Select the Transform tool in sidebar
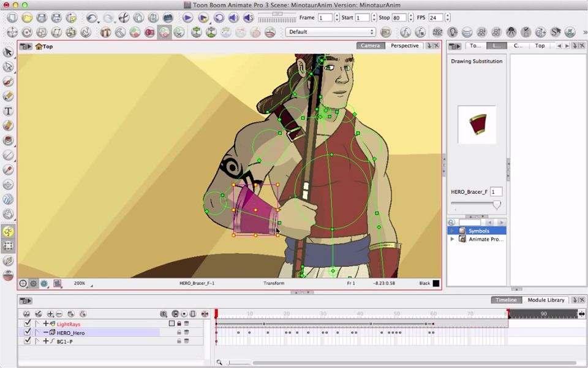The height and width of the screenshot is (368, 588). 8,246
